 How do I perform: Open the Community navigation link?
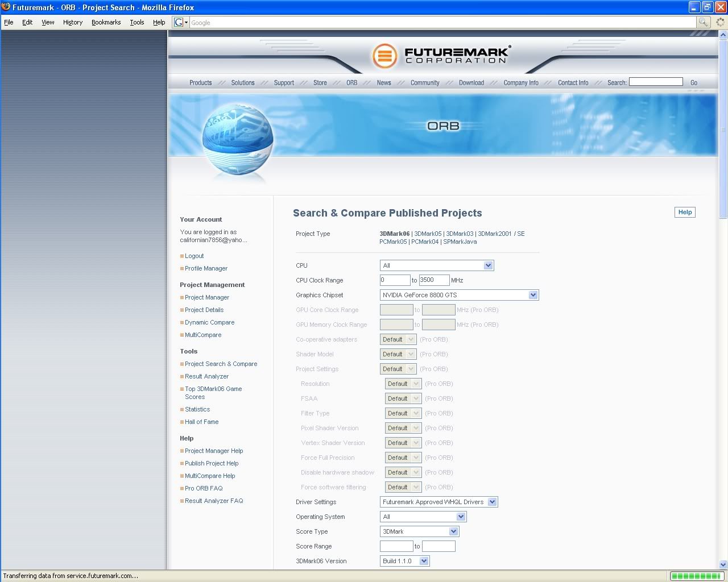(x=425, y=82)
